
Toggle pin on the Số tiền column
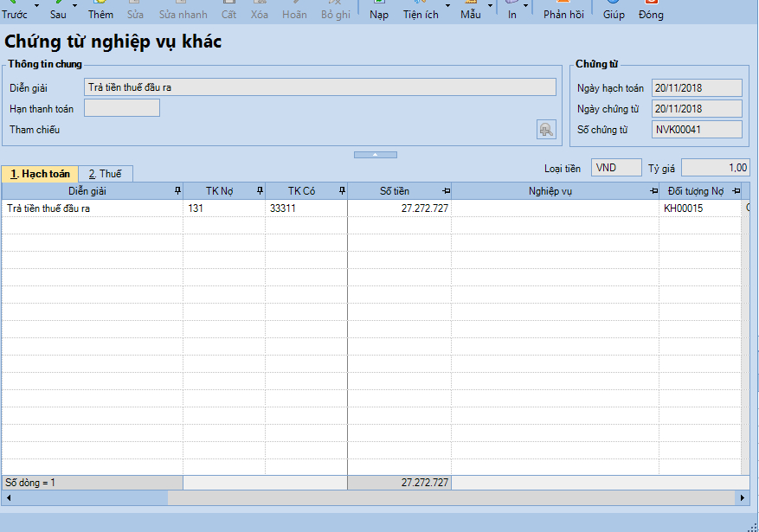[446, 190]
